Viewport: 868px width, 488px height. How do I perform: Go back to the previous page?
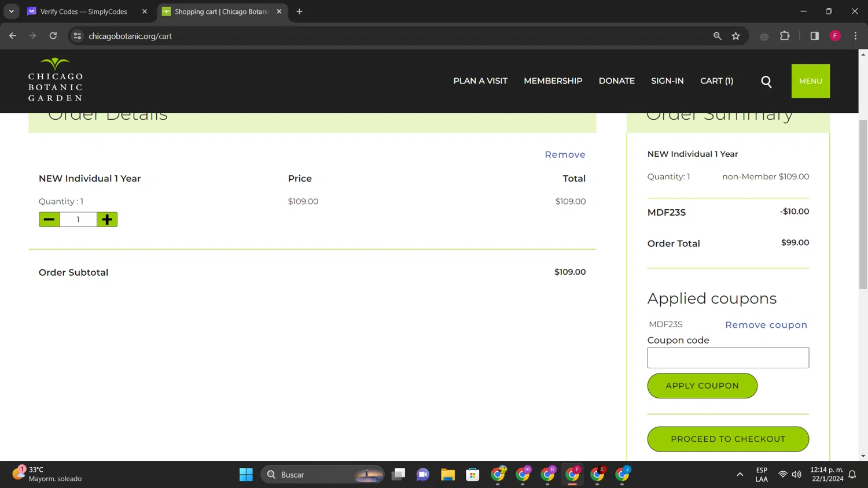click(x=13, y=36)
